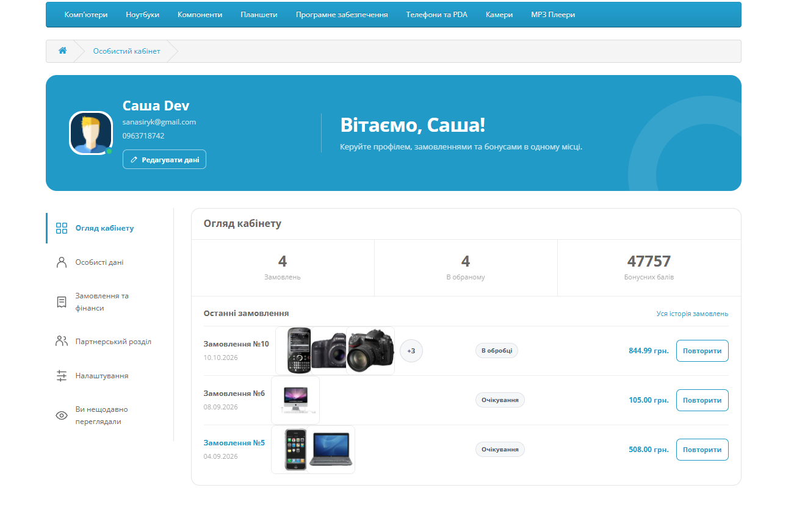Open the Планшети menu
Image resolution: width=794 pixels, height=532 pixels.
pyautogui.click(x=259, y=15)
